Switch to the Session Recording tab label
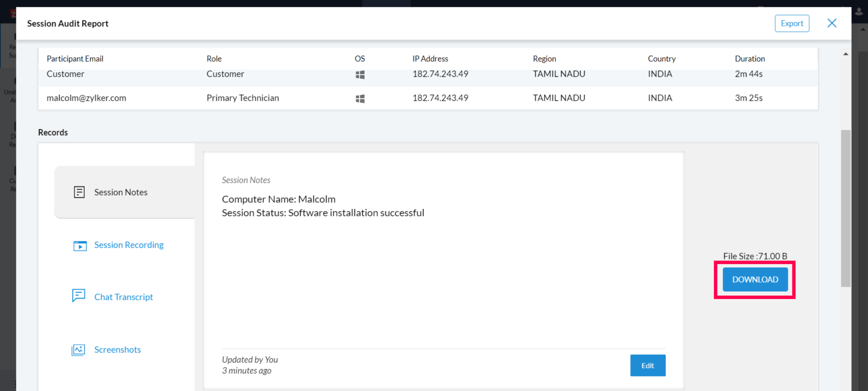 coord(129,245)
